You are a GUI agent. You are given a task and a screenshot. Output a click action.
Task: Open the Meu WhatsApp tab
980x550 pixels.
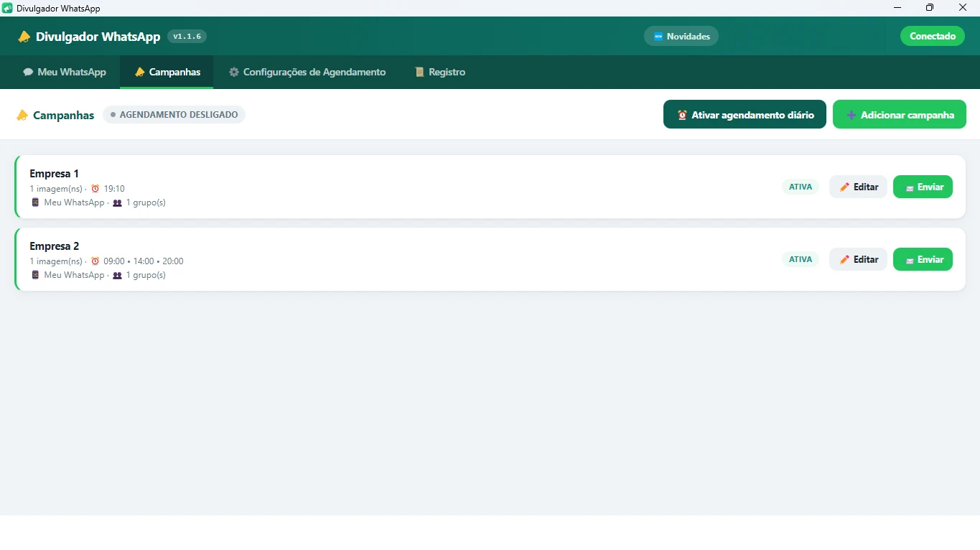[x=65, y=72]
